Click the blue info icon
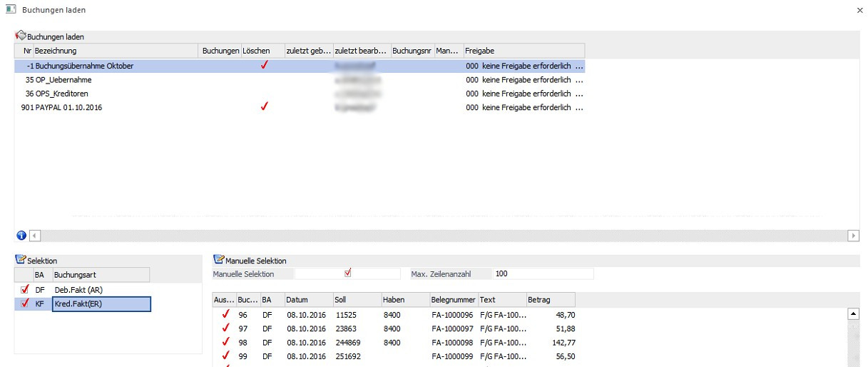The image size is (868, 367). point(21,235)
